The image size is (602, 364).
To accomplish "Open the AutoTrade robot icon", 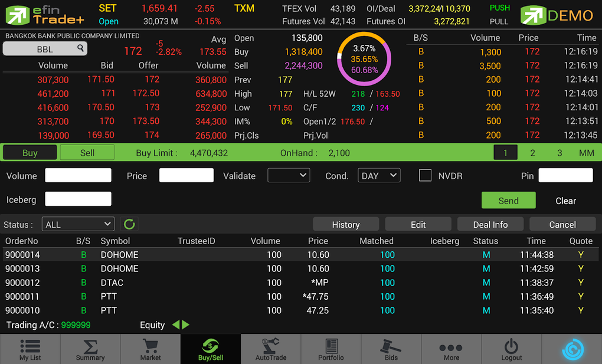I will click(270, 349).
